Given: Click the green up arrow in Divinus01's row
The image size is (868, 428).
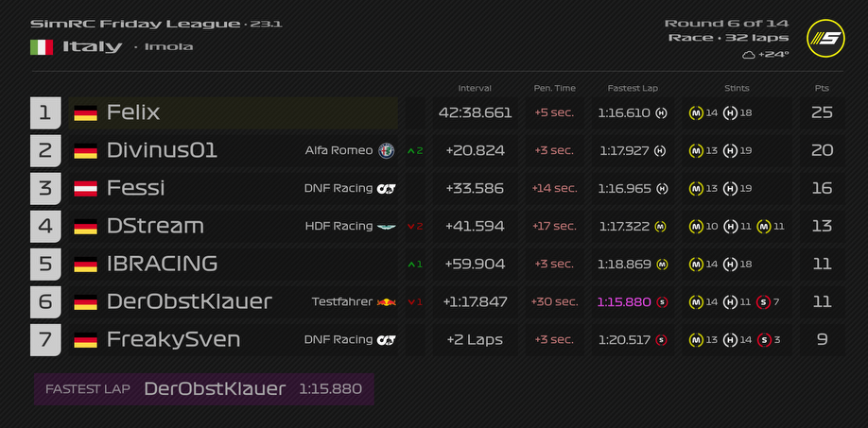Looking at the screenshot, I should (x=410, y=150).
